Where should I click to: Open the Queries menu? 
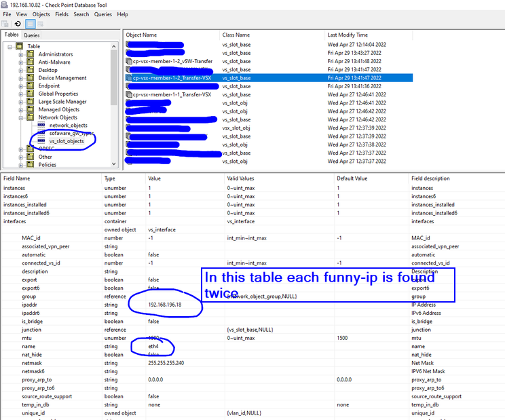tap(103, 14)
